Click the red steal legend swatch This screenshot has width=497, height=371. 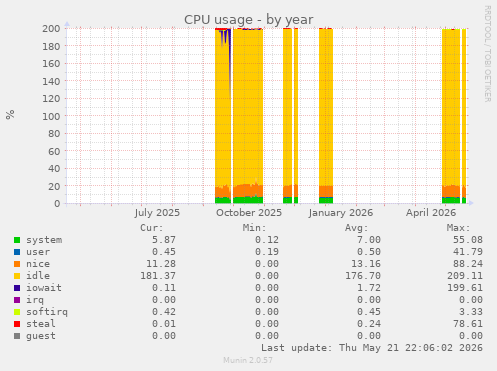coord(17,324)
